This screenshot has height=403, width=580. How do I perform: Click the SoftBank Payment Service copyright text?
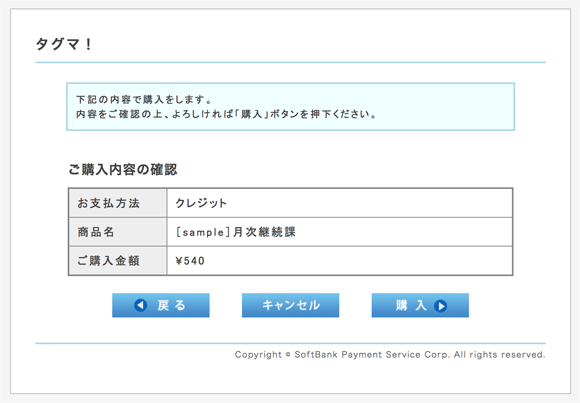click(x=390, y=355)
